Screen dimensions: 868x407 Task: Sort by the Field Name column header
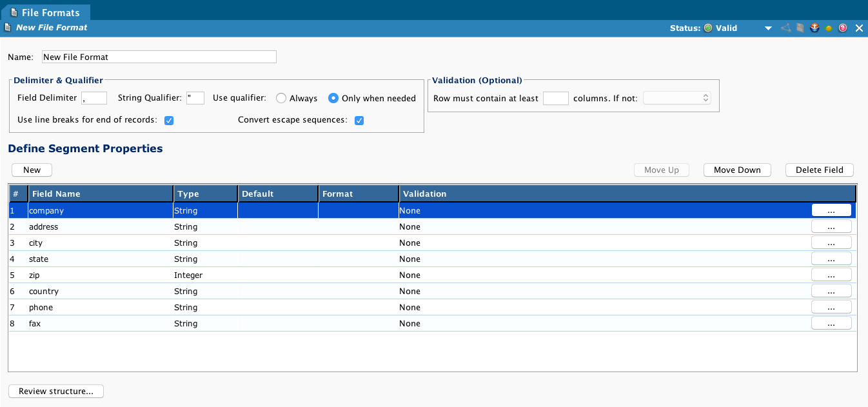[100, 194]
